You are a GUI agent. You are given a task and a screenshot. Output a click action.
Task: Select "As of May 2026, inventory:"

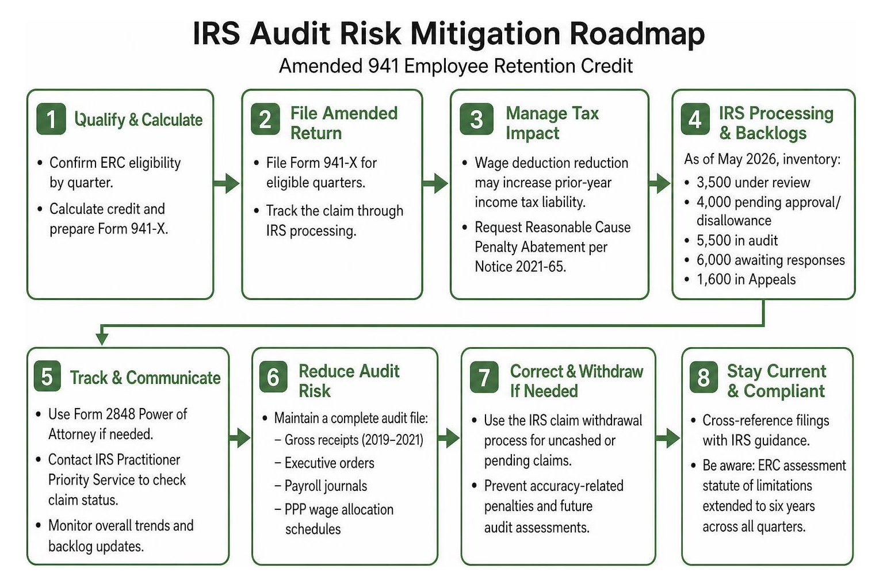762,159
